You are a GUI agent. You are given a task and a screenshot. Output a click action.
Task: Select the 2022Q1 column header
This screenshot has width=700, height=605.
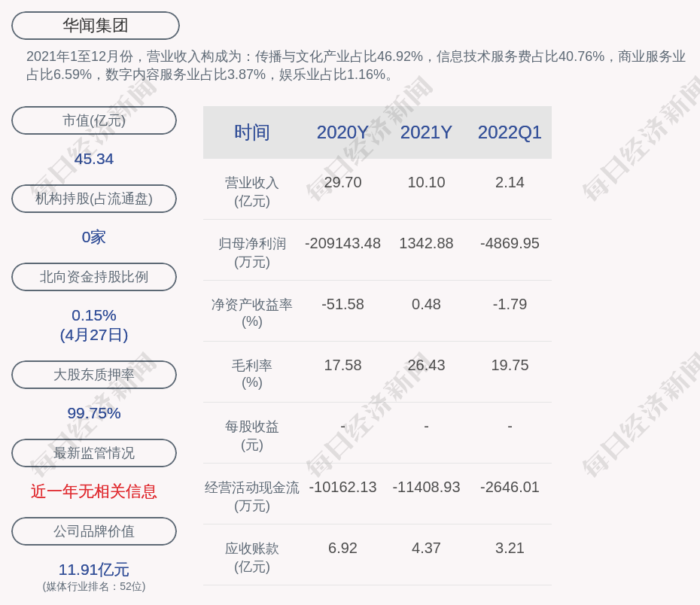[510, 132]
